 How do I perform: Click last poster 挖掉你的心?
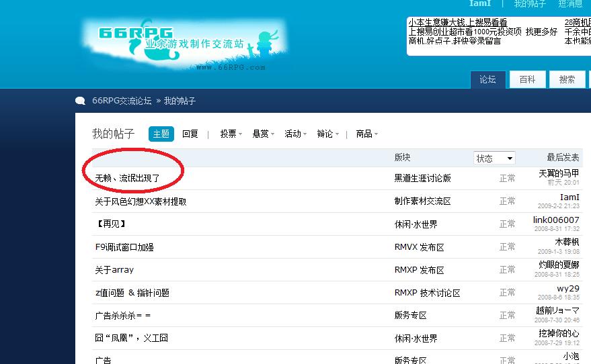point(559,333)
